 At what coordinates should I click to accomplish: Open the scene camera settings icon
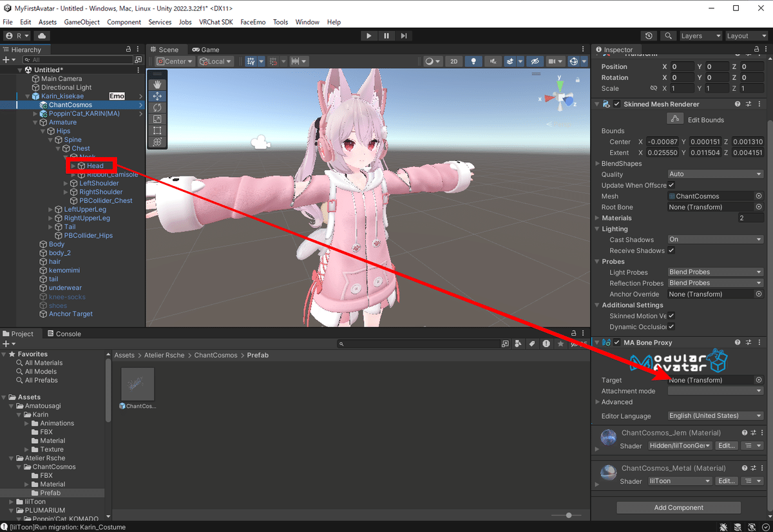(x=555, y=61)
